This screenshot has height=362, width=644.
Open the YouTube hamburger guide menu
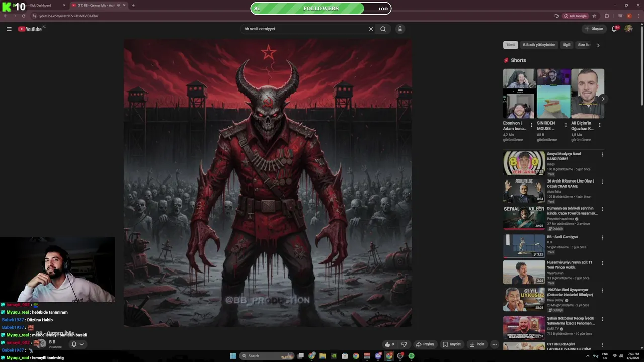point(9,29)
